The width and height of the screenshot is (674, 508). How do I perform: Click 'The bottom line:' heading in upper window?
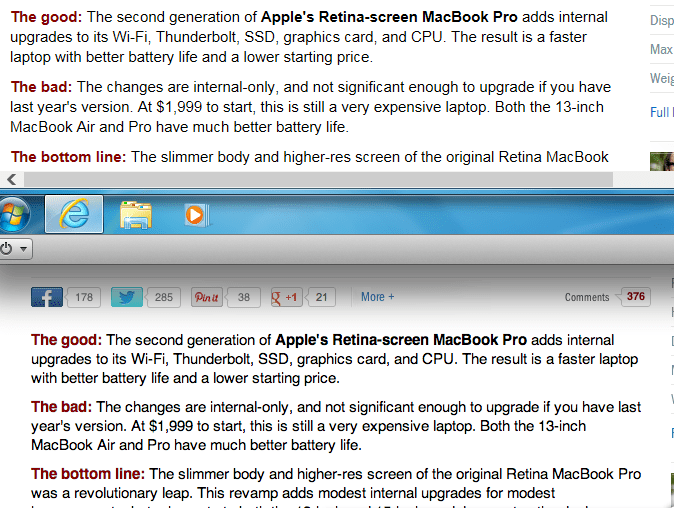tap(68, 157)
